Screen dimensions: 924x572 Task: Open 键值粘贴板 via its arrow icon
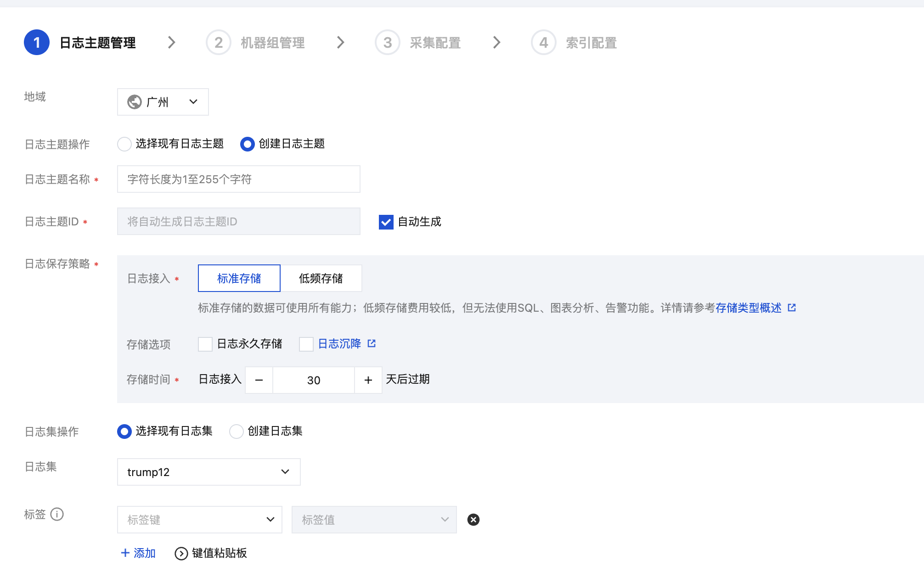coord(181,554)
